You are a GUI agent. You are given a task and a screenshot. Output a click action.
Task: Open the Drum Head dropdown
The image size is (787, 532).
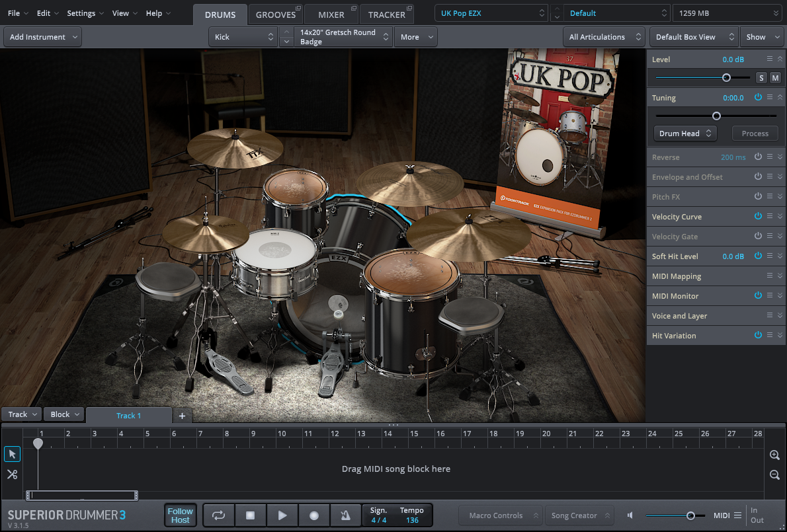coord(685,133)
